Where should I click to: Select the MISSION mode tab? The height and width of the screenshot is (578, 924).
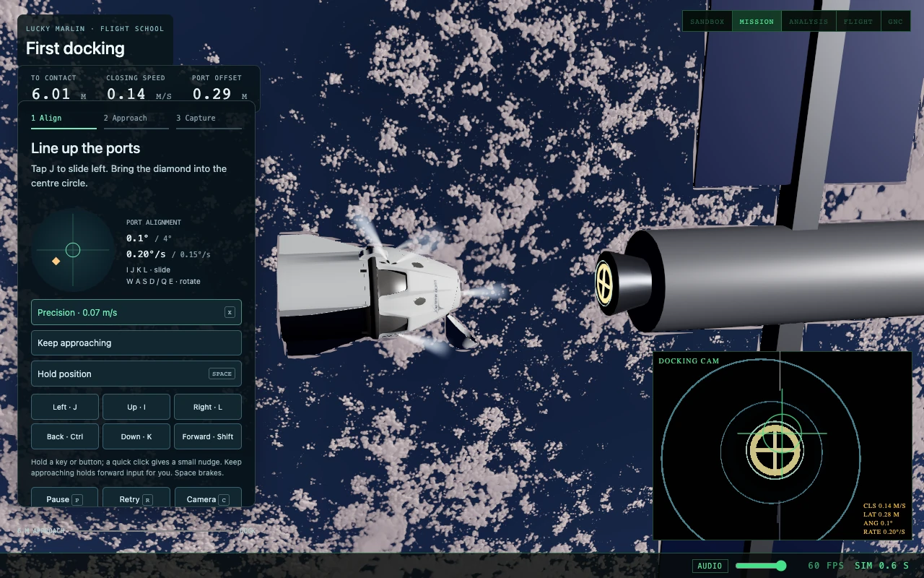coord(757,22)
